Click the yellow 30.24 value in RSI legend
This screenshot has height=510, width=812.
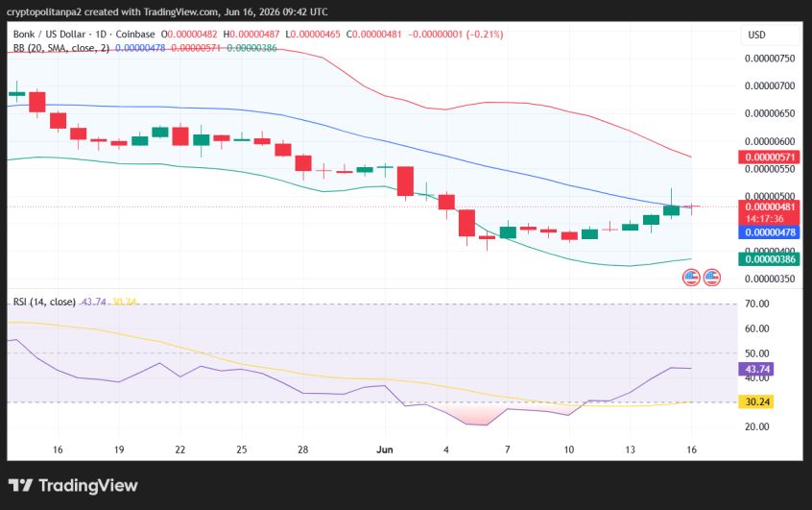[124, 302]
